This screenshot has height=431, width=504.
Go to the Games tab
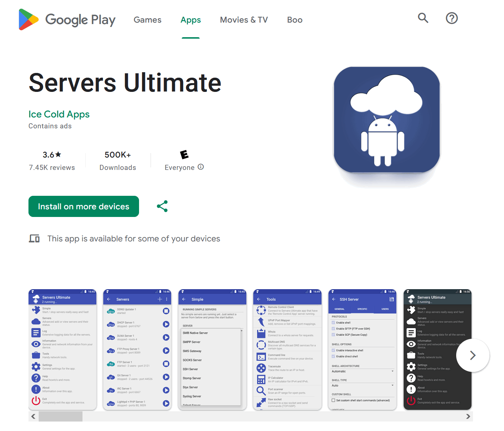pos(147,20)
